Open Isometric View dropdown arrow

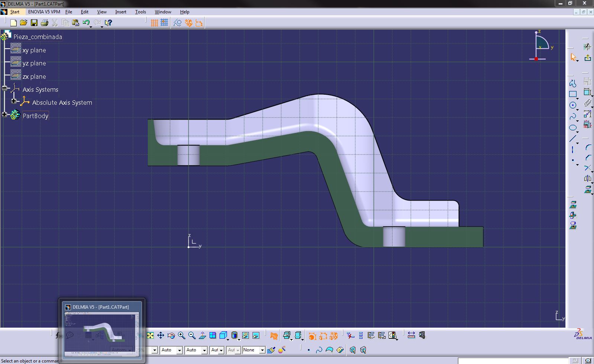[228, 339]
